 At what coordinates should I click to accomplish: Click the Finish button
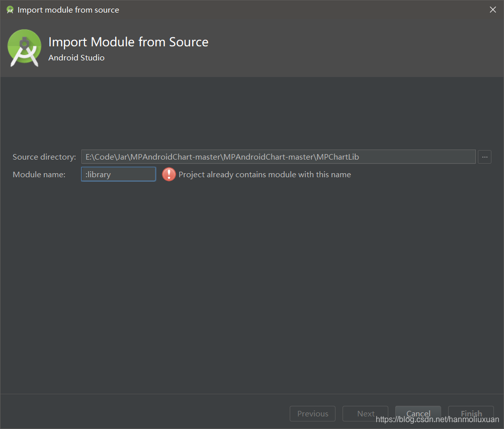point(471,413)
